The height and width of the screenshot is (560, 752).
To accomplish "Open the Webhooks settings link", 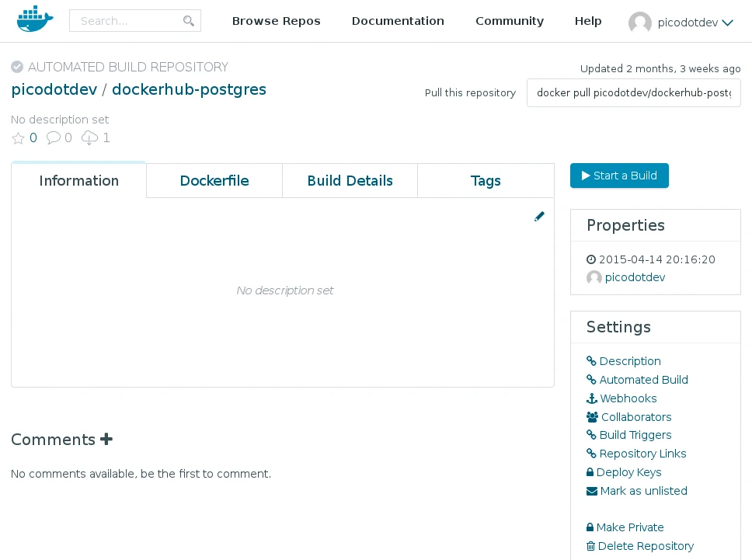I will 628,398.
